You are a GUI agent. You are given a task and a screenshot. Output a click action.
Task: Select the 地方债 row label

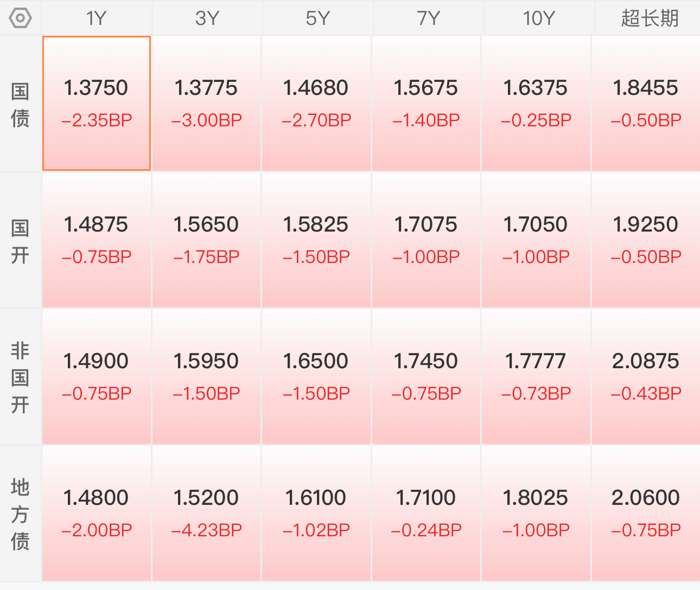20,514
